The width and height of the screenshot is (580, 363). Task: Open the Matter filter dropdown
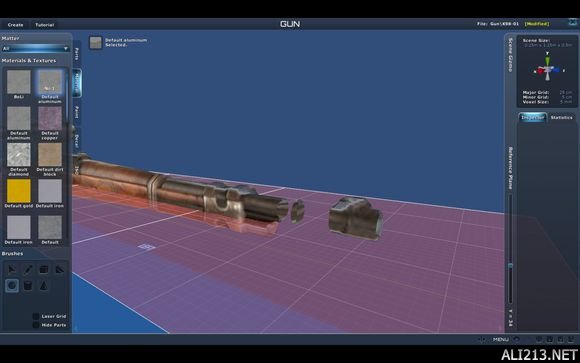36,48
